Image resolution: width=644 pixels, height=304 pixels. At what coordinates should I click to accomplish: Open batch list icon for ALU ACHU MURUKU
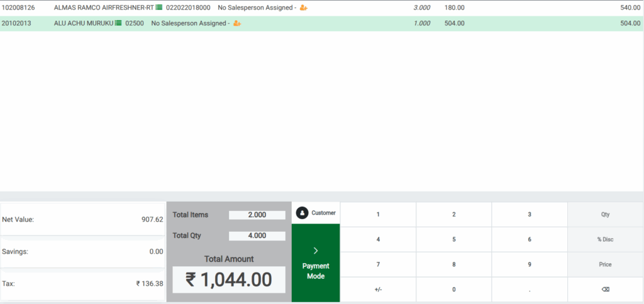tap(118, 23)
